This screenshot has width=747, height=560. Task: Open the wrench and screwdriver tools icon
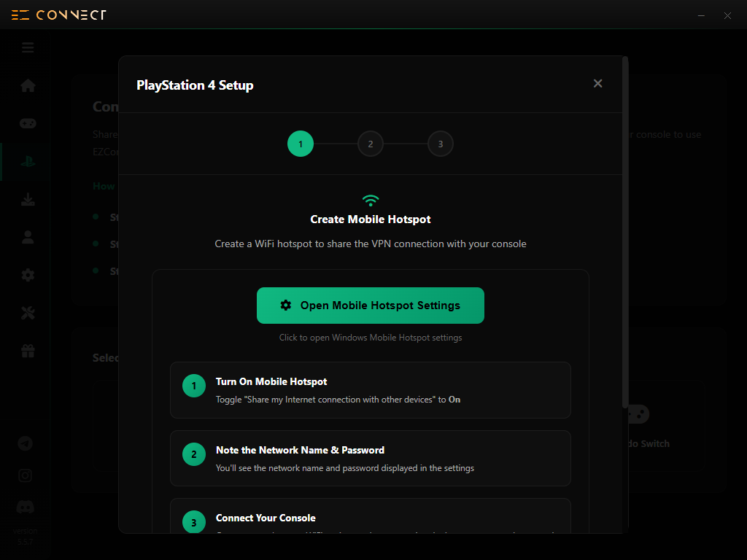tap(28, 313)
